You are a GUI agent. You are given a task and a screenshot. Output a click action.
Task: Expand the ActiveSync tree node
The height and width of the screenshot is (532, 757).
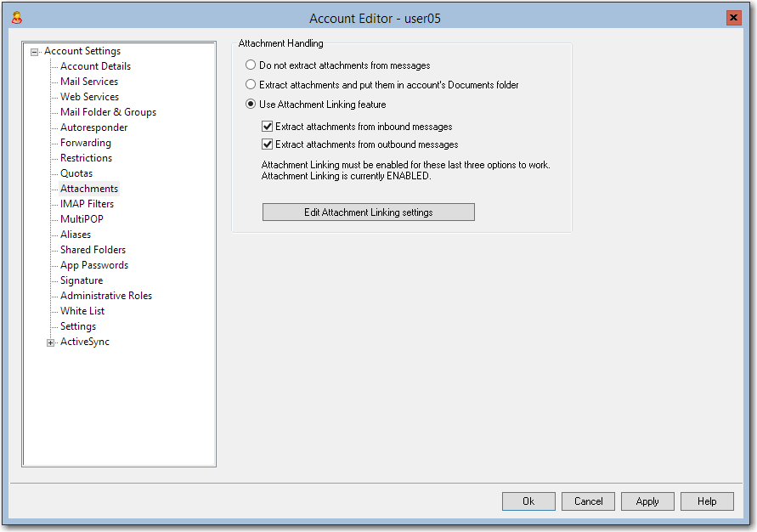point(51,342)
